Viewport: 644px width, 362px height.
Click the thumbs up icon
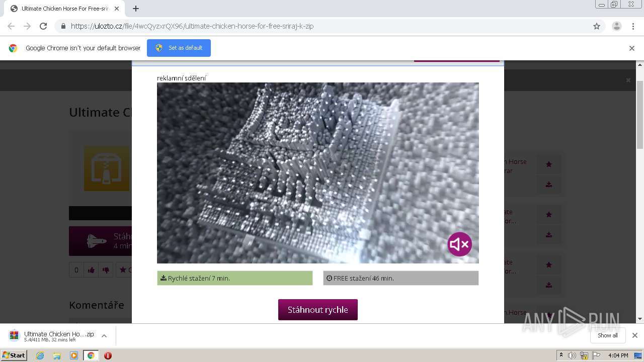click(x=91, y=270)
